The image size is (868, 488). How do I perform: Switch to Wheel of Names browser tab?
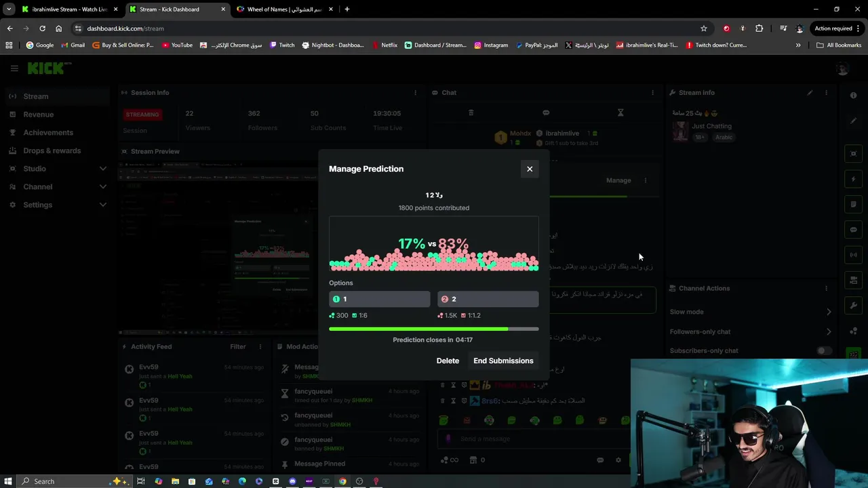tap(284, 9)
